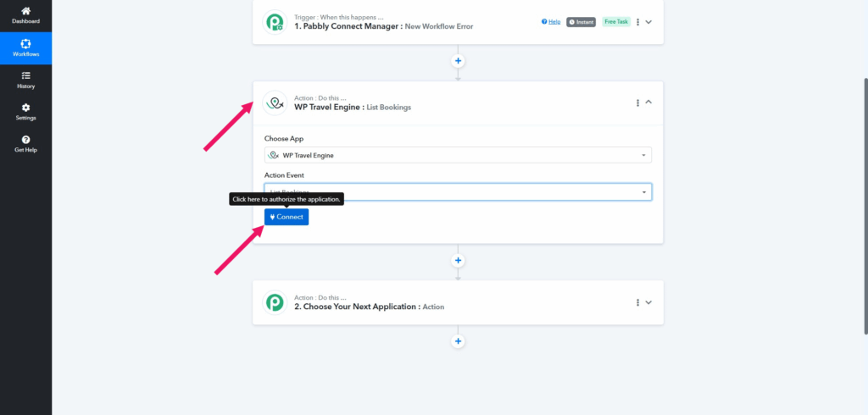The height and width of the screenshot is (415, 868).
Task: Open the Choose App dropdown
Action: click(x=458, y=155)
